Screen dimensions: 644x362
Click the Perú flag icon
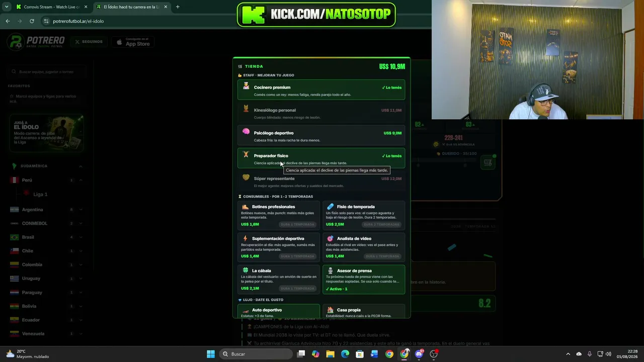click(14, 180)
